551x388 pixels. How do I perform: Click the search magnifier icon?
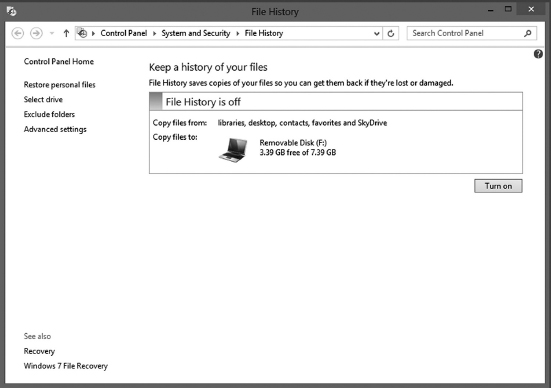(x=527, y=33)
